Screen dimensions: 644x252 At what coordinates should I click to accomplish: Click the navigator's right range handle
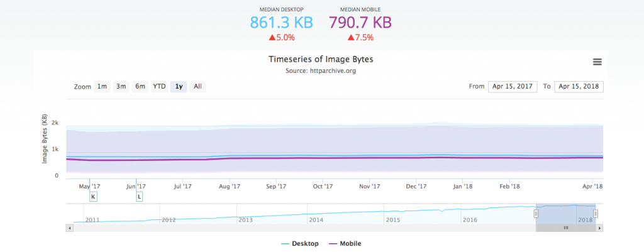[x=595, y=214]
